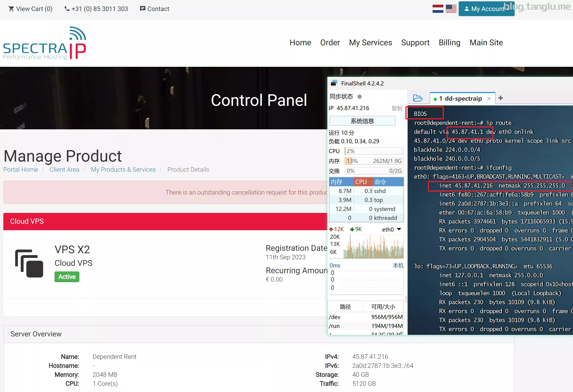Click the My Products & Services link
The image size is (573, 392).
pos(123,169)
